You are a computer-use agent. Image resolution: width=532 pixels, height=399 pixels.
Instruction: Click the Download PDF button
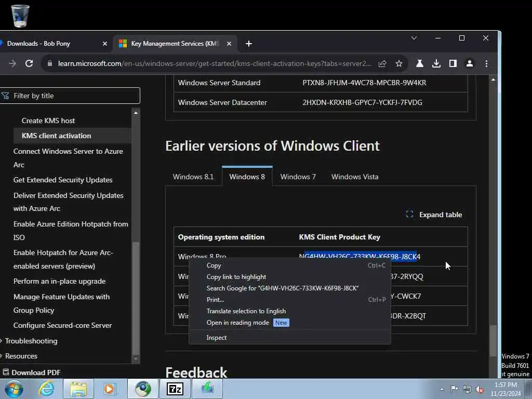pos(32,373)
